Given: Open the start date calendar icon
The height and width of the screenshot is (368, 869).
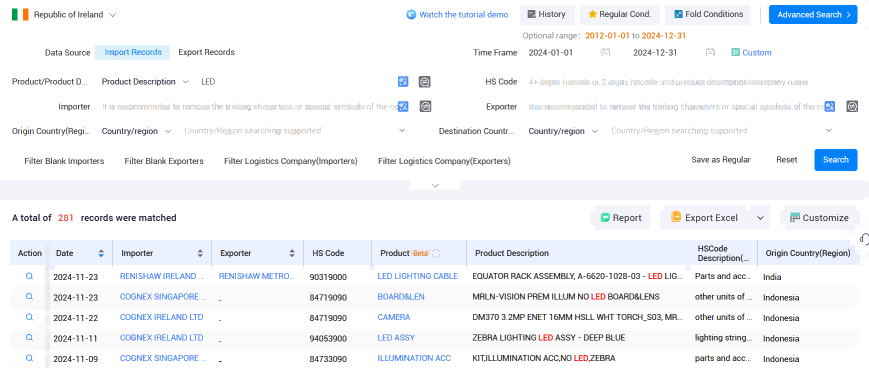Looking at the screenshot, I should pos(606,53).
